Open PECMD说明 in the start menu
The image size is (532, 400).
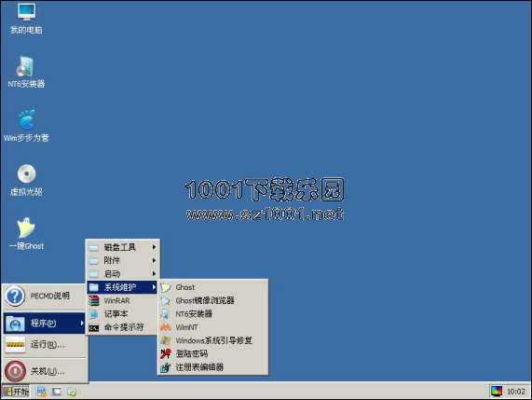click(x=45, y=297)
